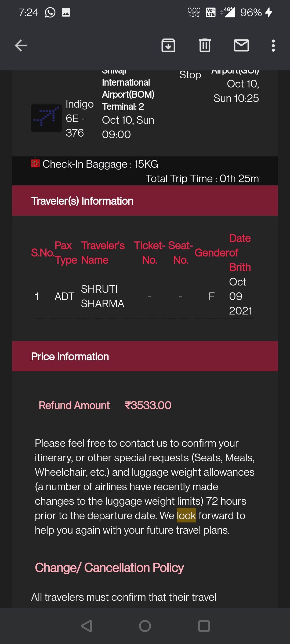Open the three-dot overflow menu

273,45
